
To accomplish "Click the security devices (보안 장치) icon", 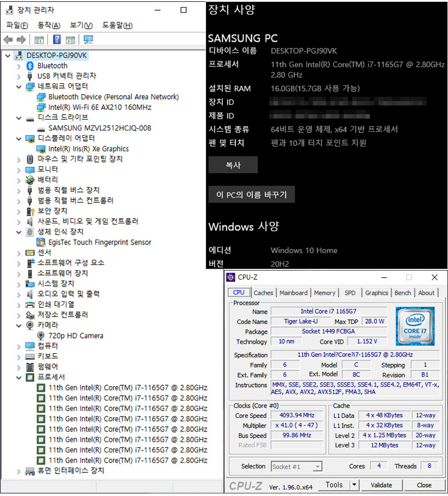I will click(29, 211).
